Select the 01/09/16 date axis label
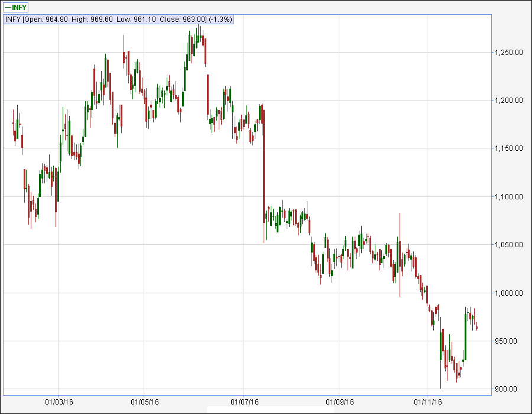The height and width of the screenshot is (414, 532). click(339, 402)
